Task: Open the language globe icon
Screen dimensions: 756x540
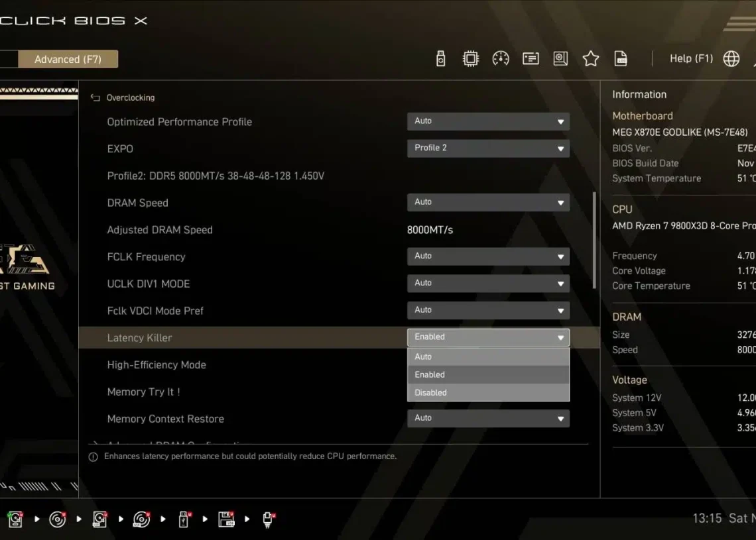Action: tap(731, 59)
